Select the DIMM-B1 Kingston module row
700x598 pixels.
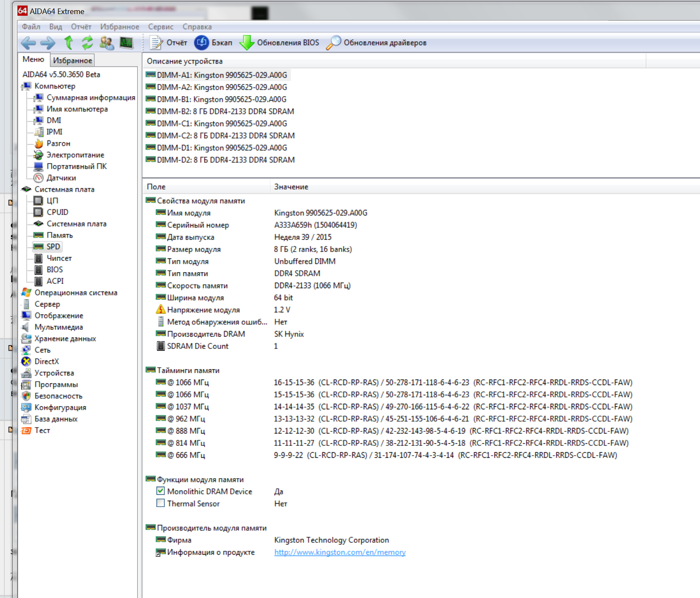pos(217,99)
